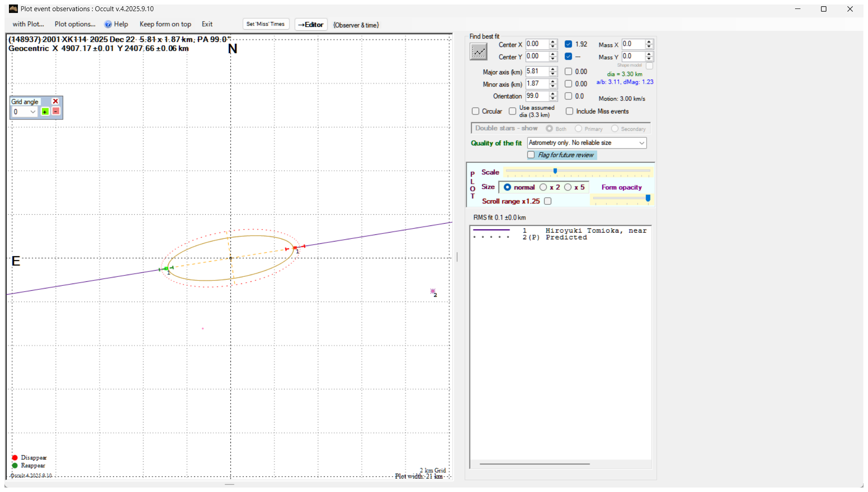Enable the Circular checkbox

476,111
